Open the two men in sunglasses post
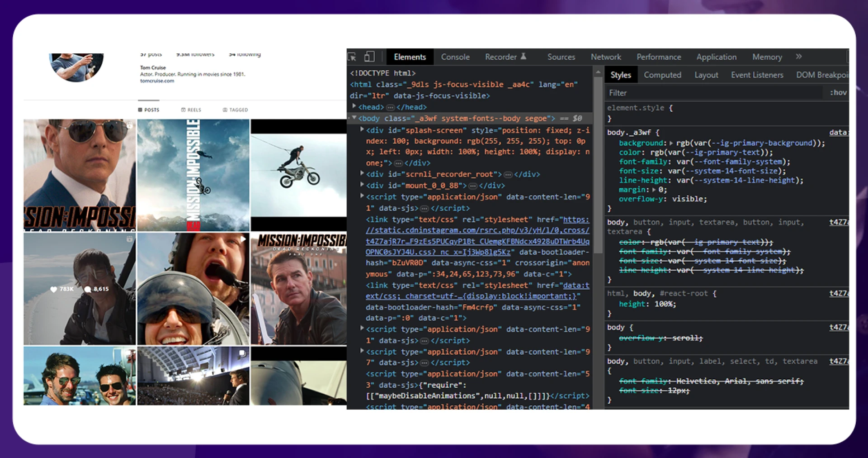Image resolution: width=868 pixels, height=458 pixels. (80, 376)
